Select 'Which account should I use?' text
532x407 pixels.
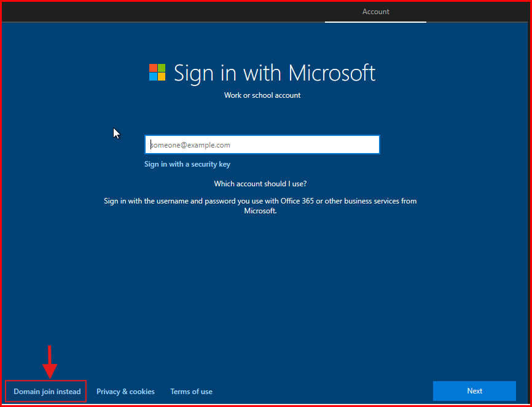pos(260,184)
